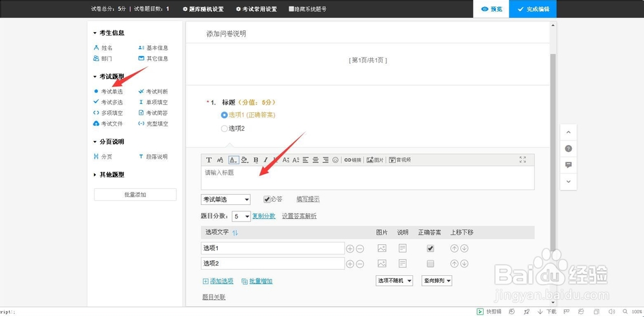Add 单项填空 question type
Viewport: 644px width, 317px height.
[153, 102]
